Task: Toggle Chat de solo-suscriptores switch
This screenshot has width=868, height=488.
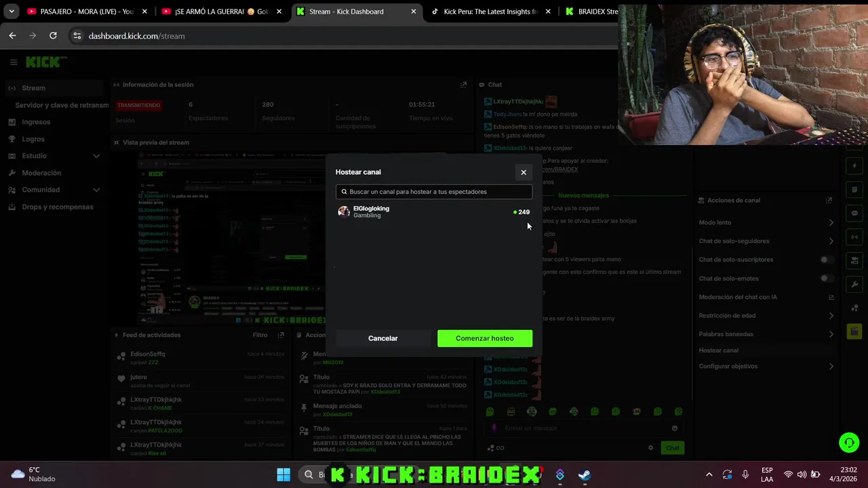Action: tap(826, 260)
